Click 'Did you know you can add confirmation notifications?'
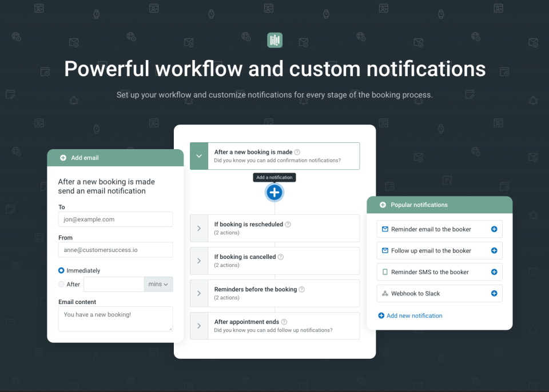The width and height of the screenshot is (549, 392). [277, 161]
